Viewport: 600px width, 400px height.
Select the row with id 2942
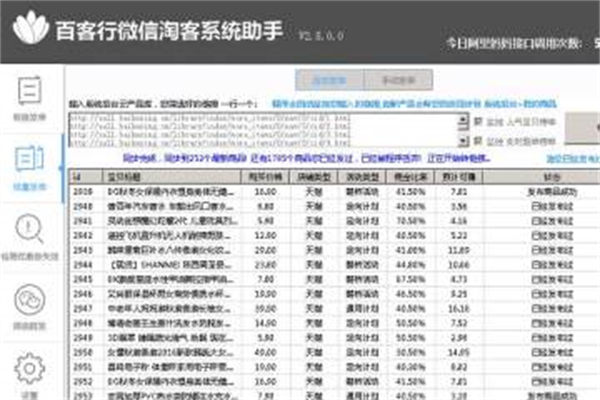point(334,235)
